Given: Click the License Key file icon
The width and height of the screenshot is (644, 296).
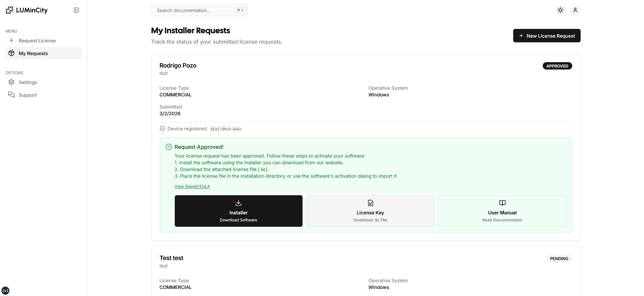Looking at the screenshot, I should point(370,203).
